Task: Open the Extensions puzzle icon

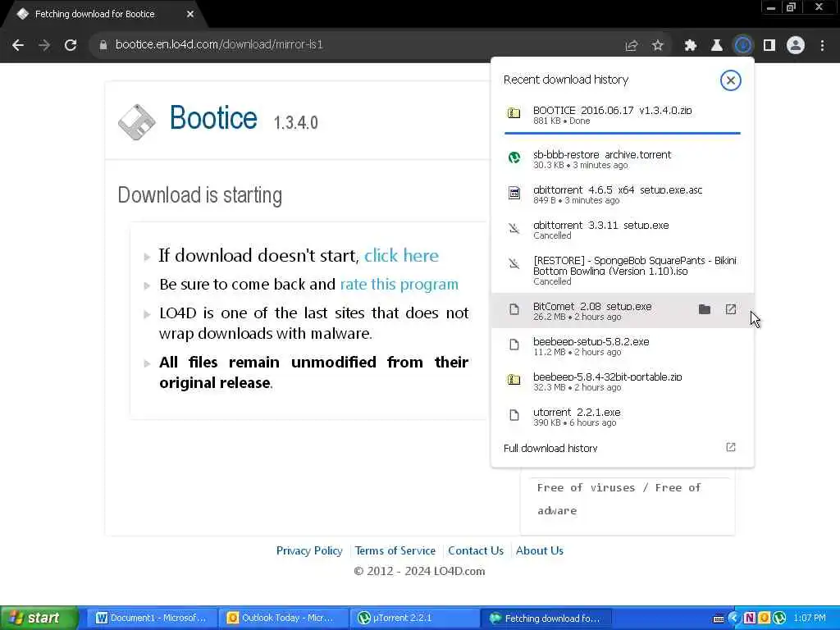Action: point(690,46)
